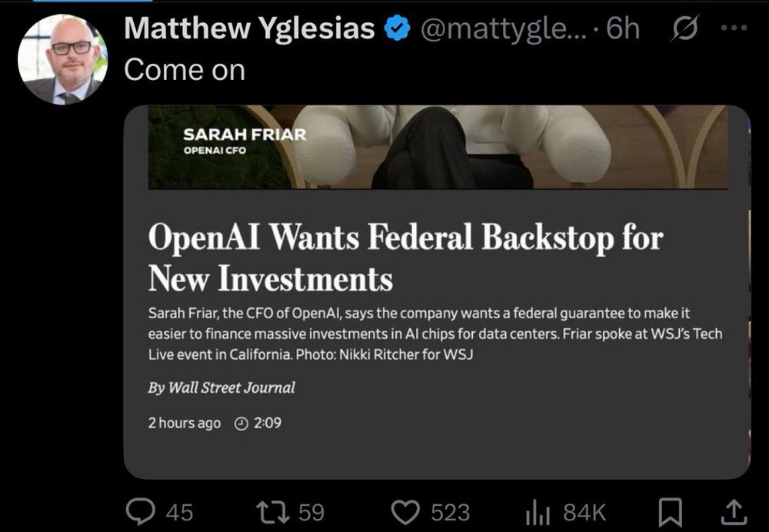Share the tweet via upload arrow icon
The height and width of the screenshot is (532, 769).
coord(734,510)
